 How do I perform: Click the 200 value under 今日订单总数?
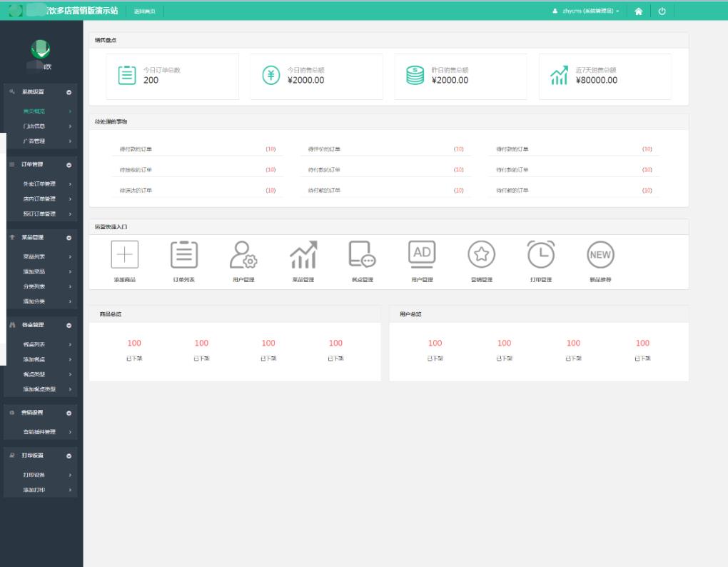point(151,80)
